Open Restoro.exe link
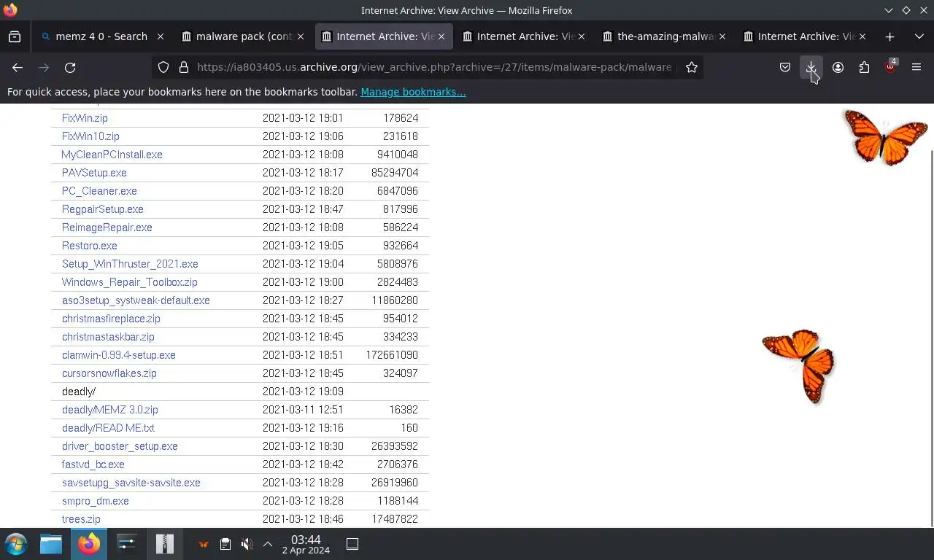Screen dimensions: 934x560 [x=90, y=246]
